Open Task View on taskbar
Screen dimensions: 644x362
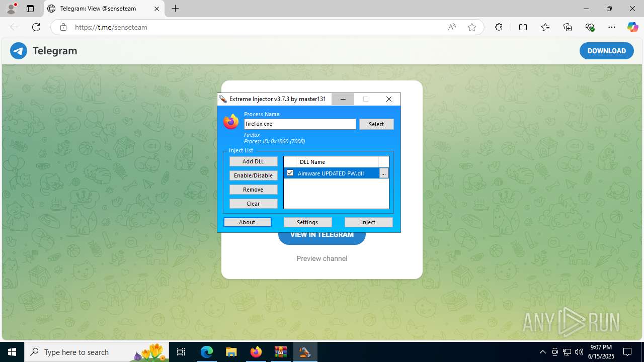click(x=181, y=352)
